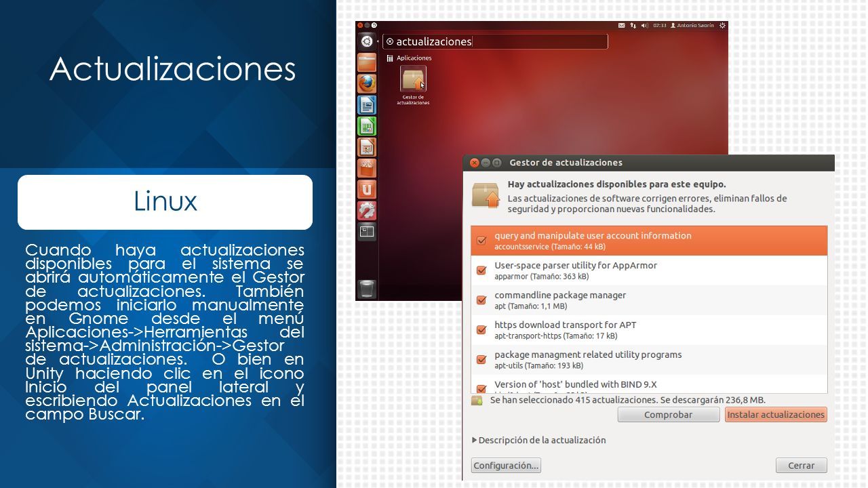Uncheck the 'host' bundled with BIND update
This screenshot has height=488, width=868.
[481, 389]
